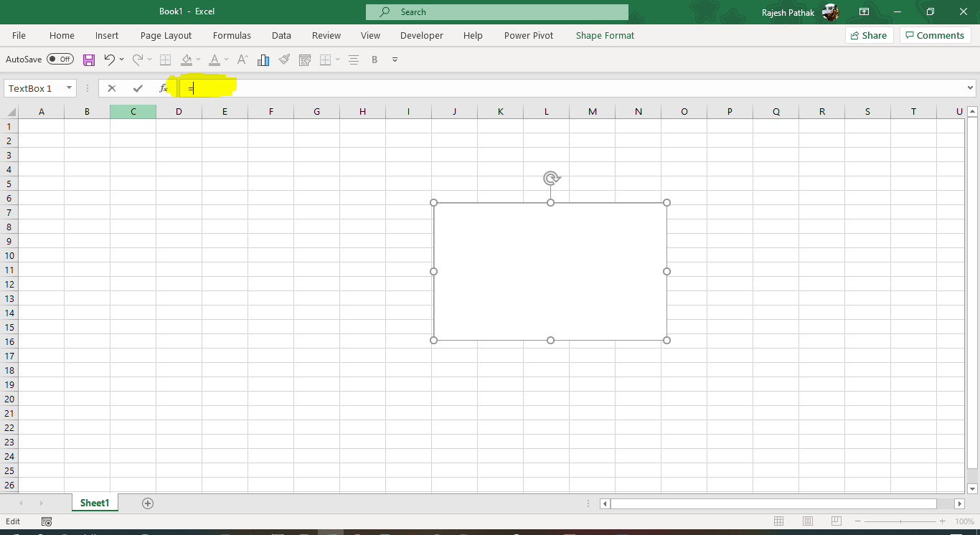
Task: Click the Format Painter icon
Action: 284,60
